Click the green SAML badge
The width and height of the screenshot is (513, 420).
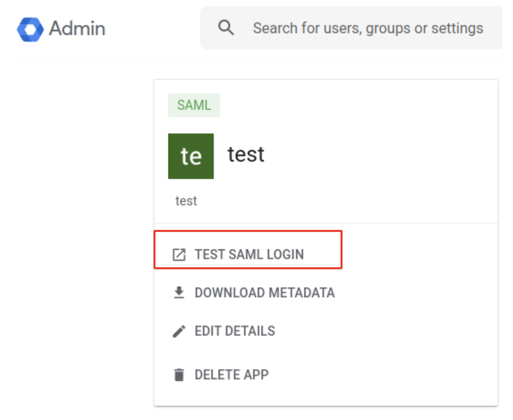[x=194, y=105]
